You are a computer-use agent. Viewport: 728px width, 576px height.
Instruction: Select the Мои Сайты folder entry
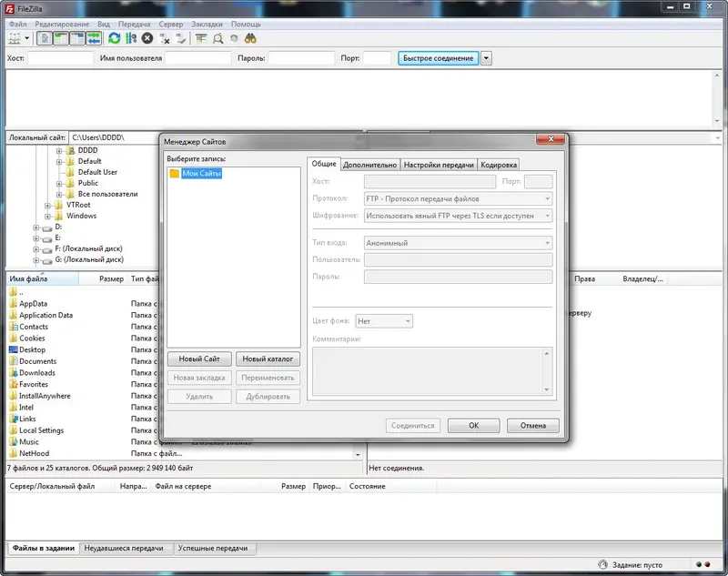click(201, 174)
